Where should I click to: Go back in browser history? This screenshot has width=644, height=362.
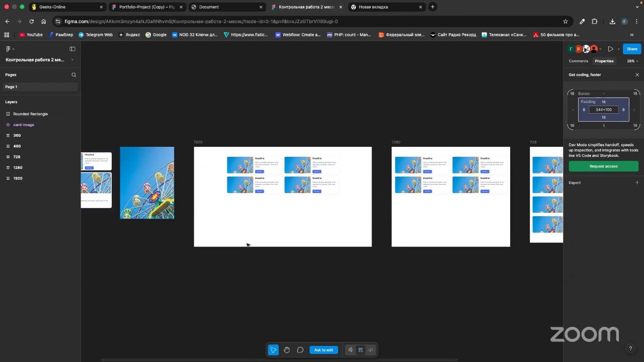pos(7,22)
